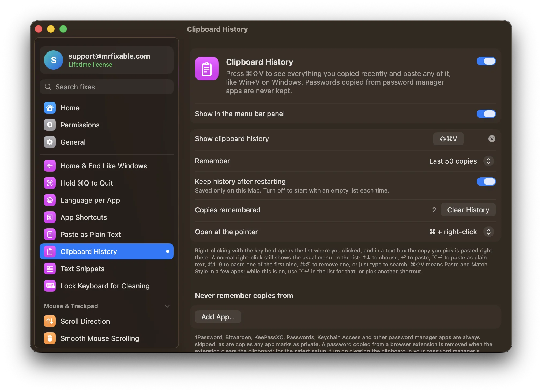The height and width of the screenshot is (392, 542).
Task: Collapse the Mouse & Trackpad section
Action: 167,306
